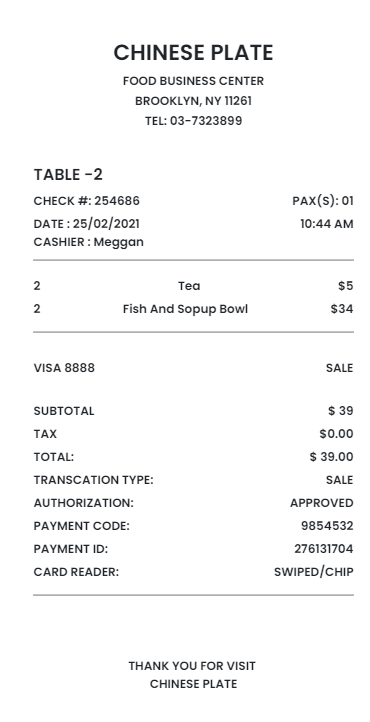Select the TABLE -2 heading
Screen dimensions: 370x722
[68, 175]
